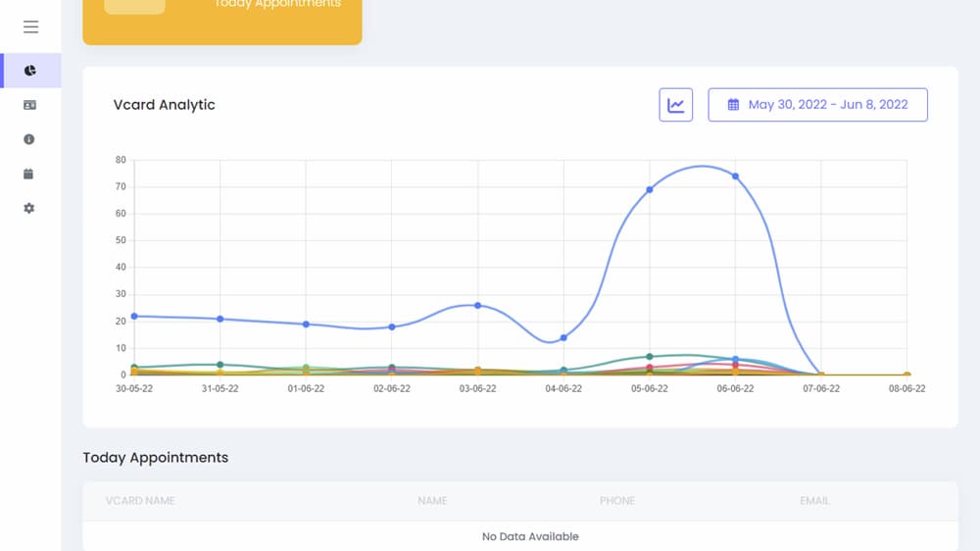
Task: Open the vcard ID card sidebar icon
Action: tap(29, 105)
